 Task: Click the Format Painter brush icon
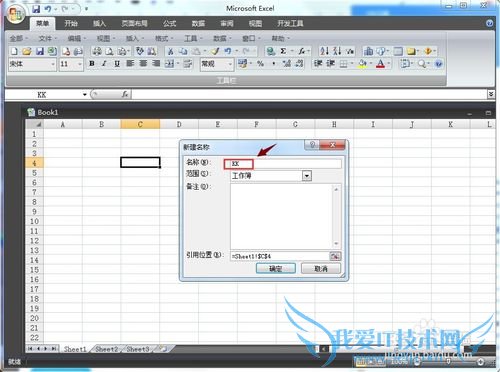point(215,51)
